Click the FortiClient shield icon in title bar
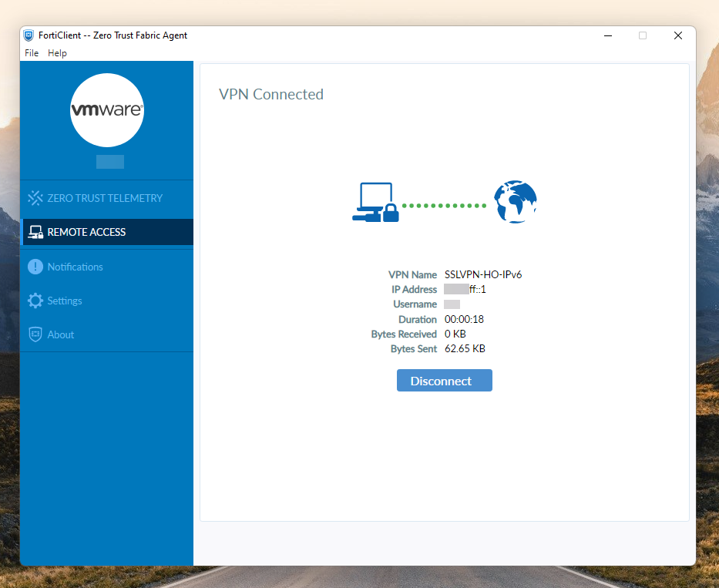 tap(29, 35)
